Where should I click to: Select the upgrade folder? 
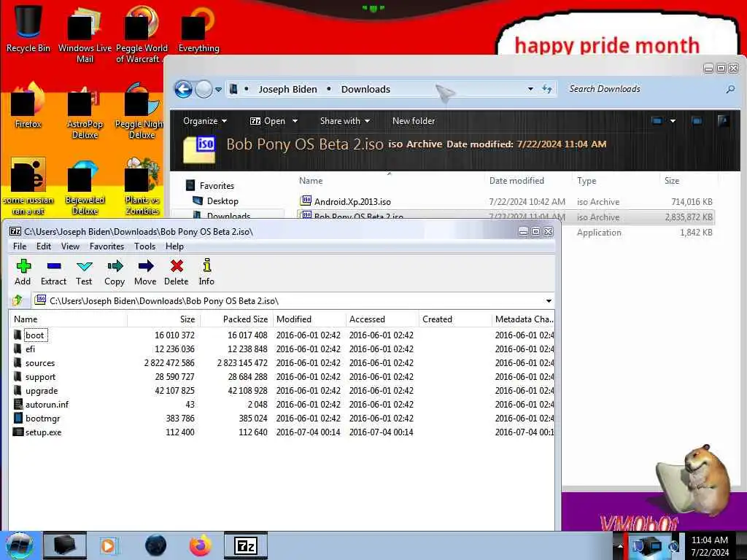coord(42,391)
